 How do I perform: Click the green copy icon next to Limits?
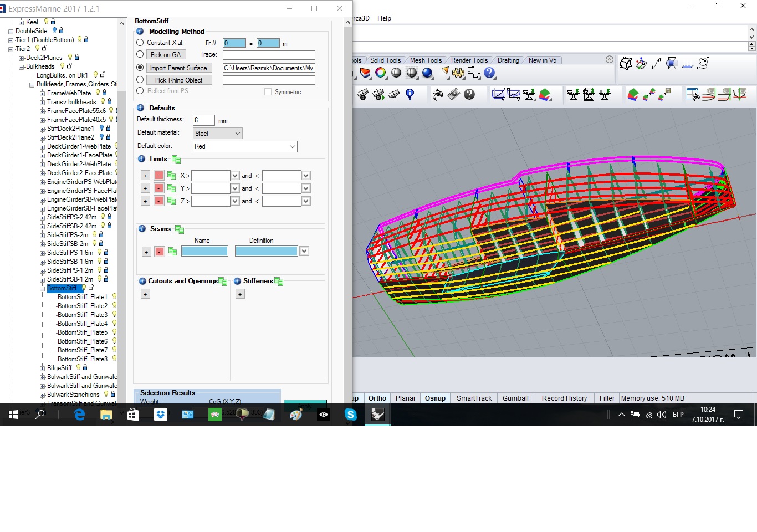pos(176,160)
